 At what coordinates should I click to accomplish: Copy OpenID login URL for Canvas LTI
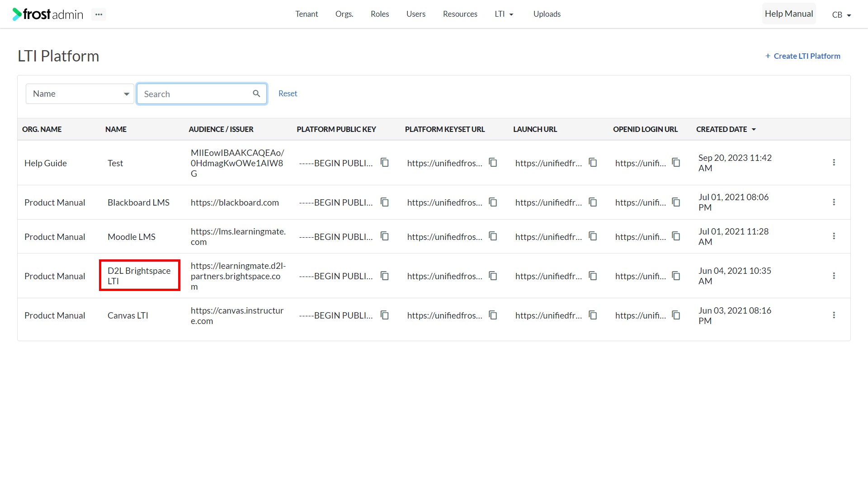pos(676,315)
